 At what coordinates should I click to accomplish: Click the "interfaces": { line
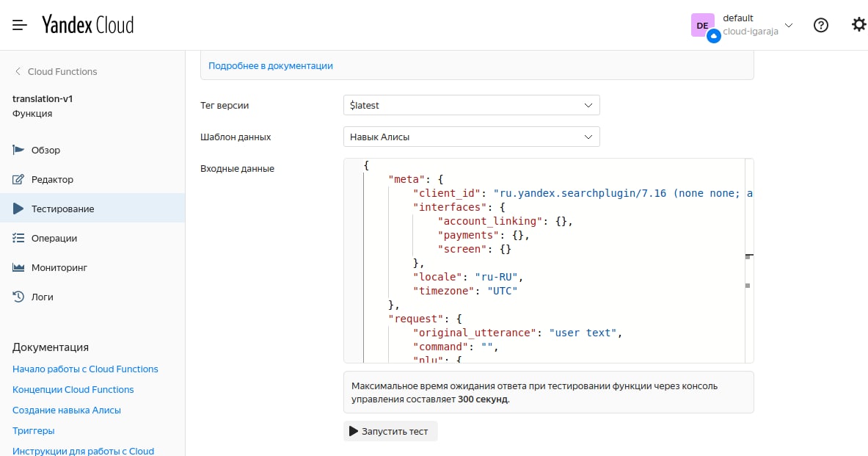point(459,207)
